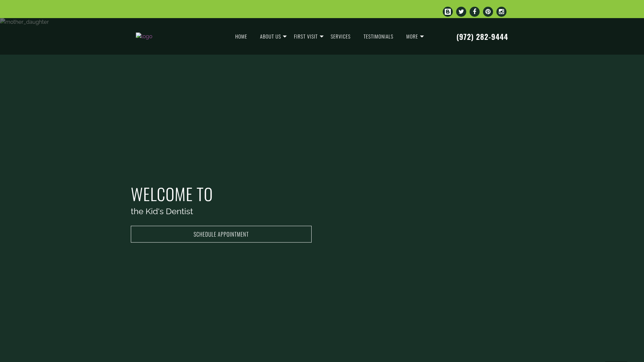This screenshot has width=644, height=362.
Task: Open the Blogger social icon
Action: [447, 12]
